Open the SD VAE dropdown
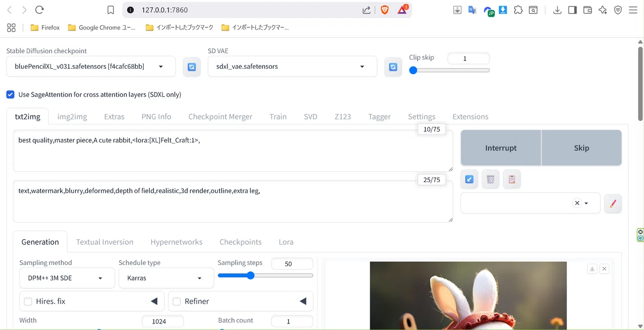 292,67
